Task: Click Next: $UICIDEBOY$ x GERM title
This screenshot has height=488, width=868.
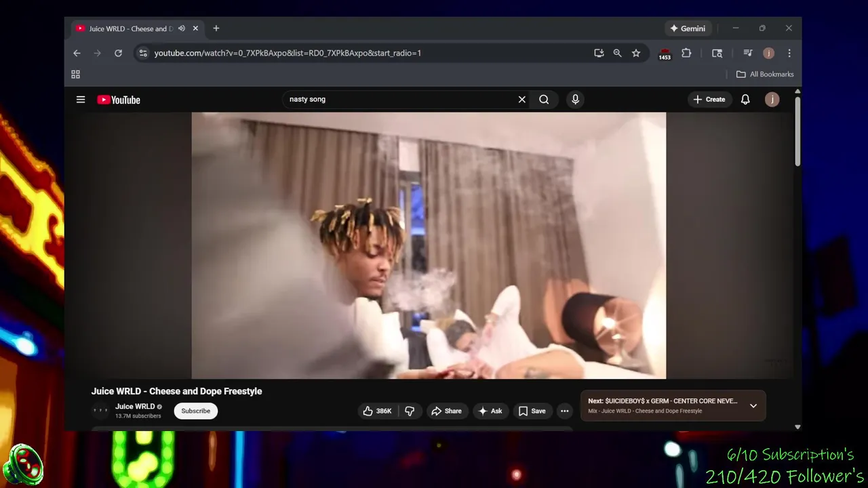Action: 663,401
